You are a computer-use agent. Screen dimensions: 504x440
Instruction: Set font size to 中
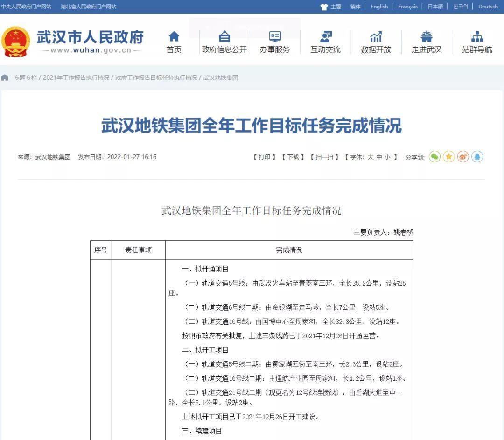click(x=379, y=157)
